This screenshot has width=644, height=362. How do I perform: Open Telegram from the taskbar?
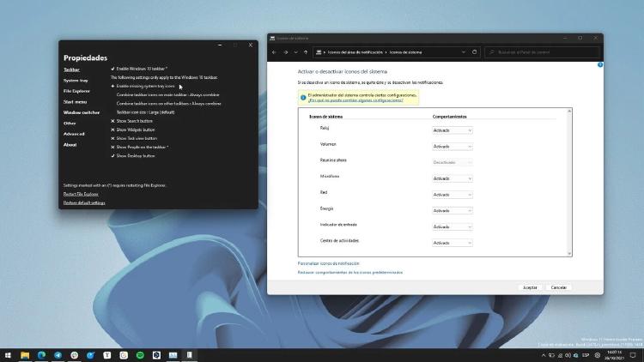(x=58, y=354)
